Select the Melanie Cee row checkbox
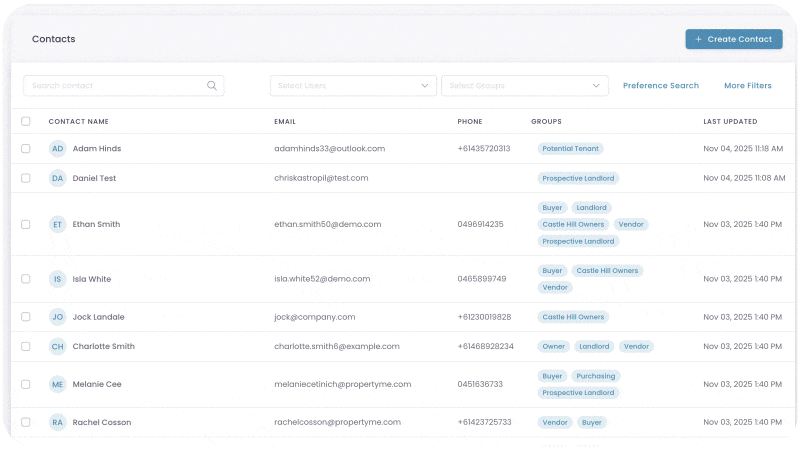This screenshot has height=450, width=800. 26,384
